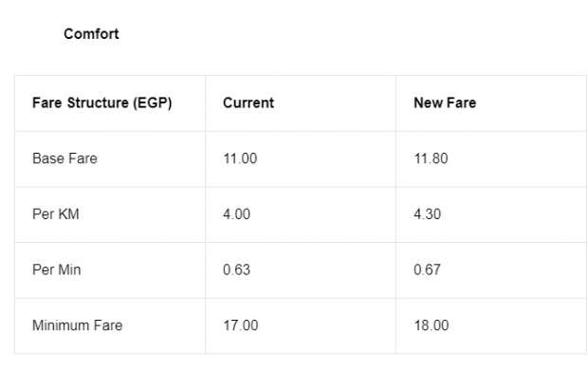Screen dimensions: 588x371
Task: Select the Per KM row label
Action: point(56,214)
